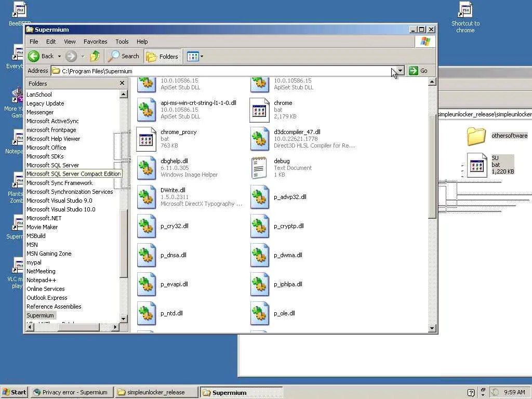Select the d3dcompiler_47.dll icon
The width and height of the screenshot is (532, 399).
pyautogui.click(x=260, y=139)
